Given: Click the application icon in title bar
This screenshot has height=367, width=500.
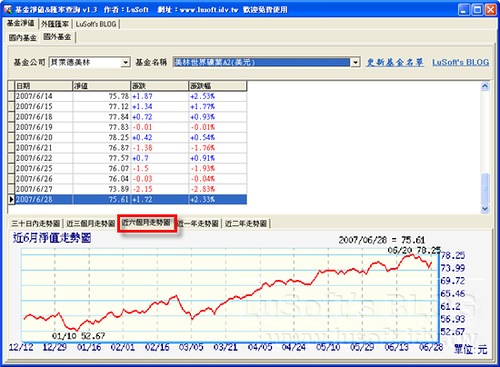Looking at the screenshot, I should (7, 9).
